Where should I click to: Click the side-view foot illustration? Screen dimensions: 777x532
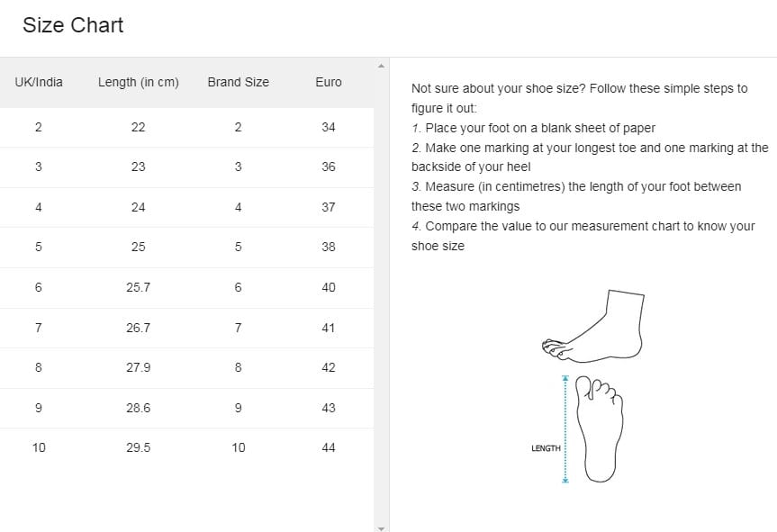tap(594, 324)
